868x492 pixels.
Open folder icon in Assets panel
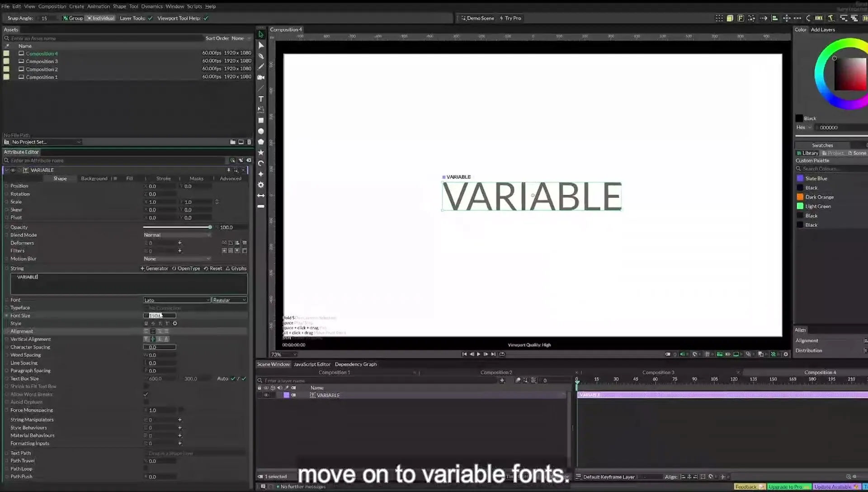232,142
